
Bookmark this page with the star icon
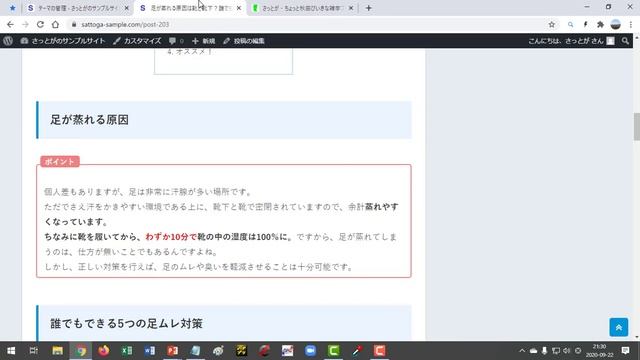click(x=551, y=24)
